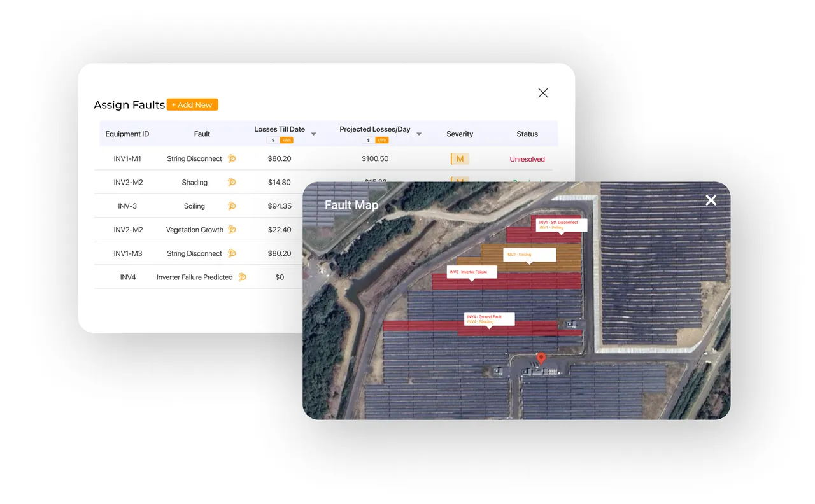This screenshot has width=815, height=504.
Task: Select INV1-M3 equipment ID cell
Action: point(127,253)
